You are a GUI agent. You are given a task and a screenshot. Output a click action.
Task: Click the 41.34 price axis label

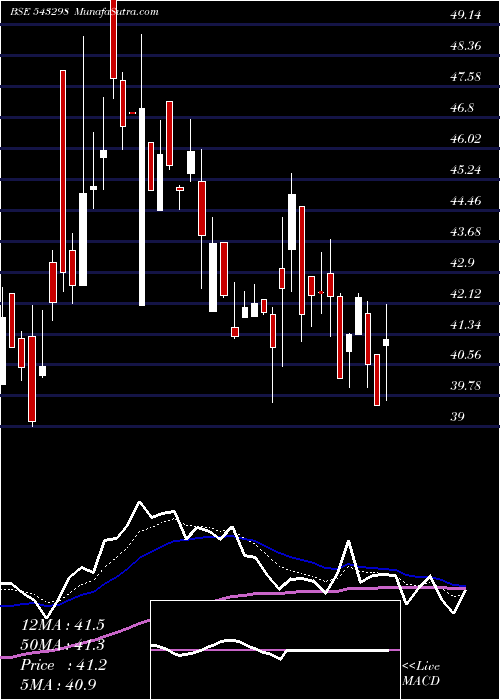(466, 325)
